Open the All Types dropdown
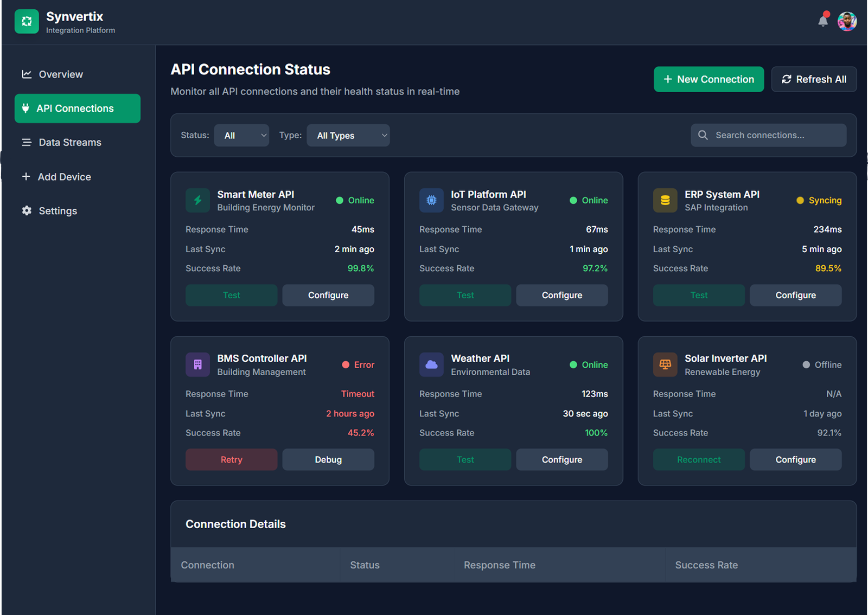 click(348, 136)
